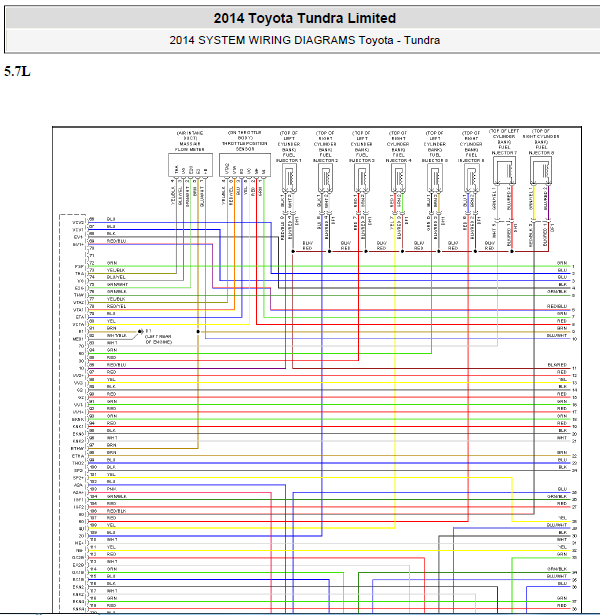Viewport: 600px width, 615px height.
Task: Click the wire splice dot on the brown vertical wire
Action: click(198, 332)
